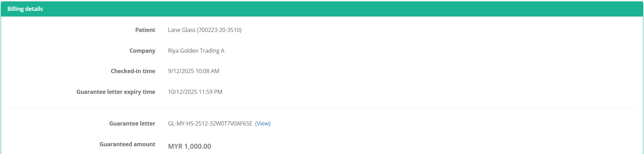
Task: Click the 10:08 AM check-in time
Action: (x=208, y=71)
